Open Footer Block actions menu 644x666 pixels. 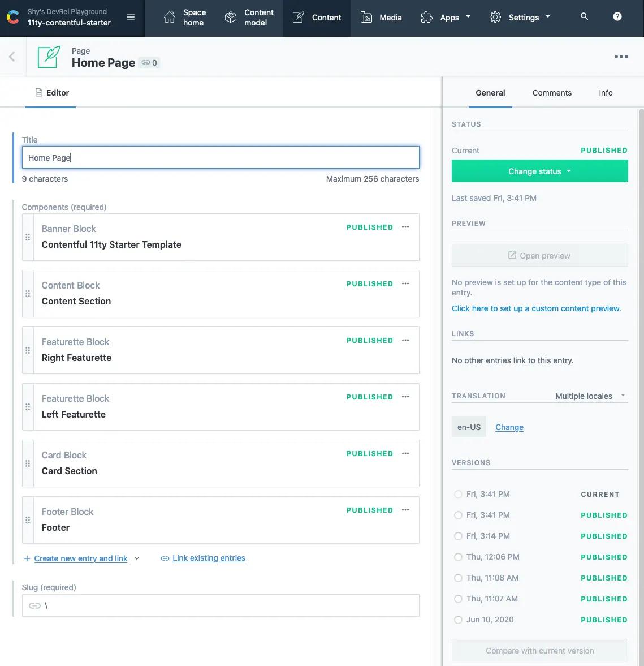405,510
